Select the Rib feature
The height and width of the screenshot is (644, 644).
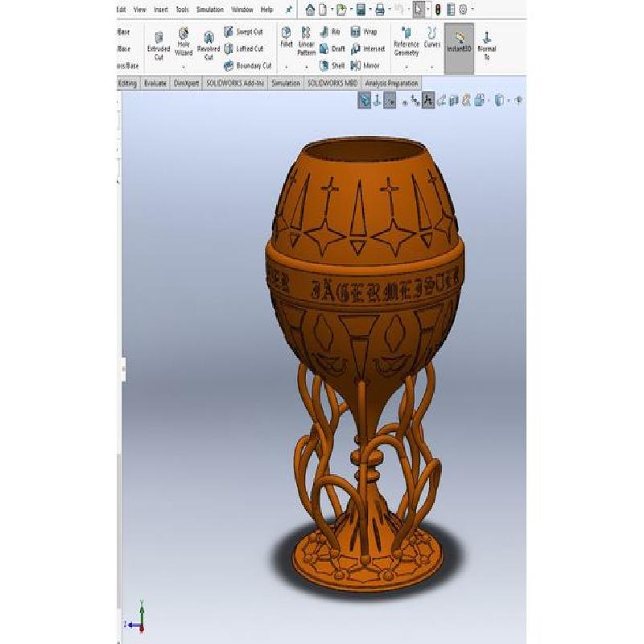(x=330, y=31)
